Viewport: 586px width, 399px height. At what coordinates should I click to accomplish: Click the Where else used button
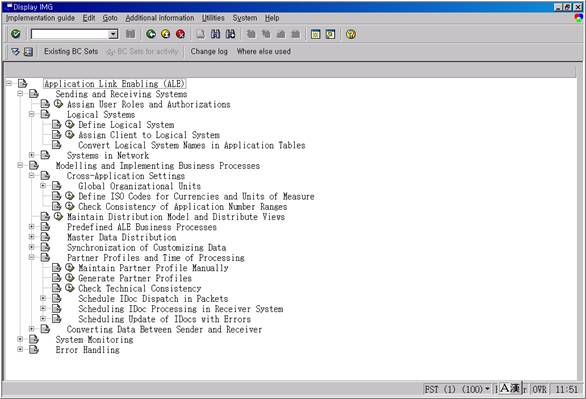pyautogui.click(x=263, y=52)
